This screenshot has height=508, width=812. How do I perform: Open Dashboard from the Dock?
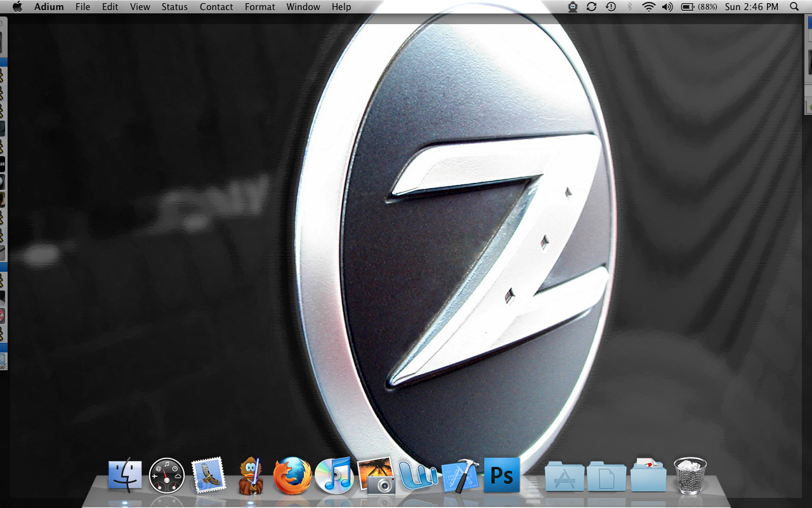pos(167,476)
